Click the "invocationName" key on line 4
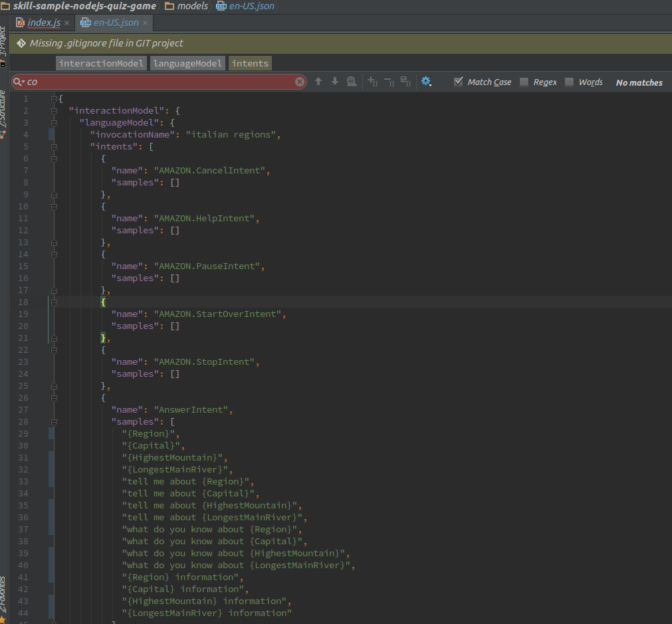Image resolution: width=672 pixels, height=624 pixels. pos(132,135)
